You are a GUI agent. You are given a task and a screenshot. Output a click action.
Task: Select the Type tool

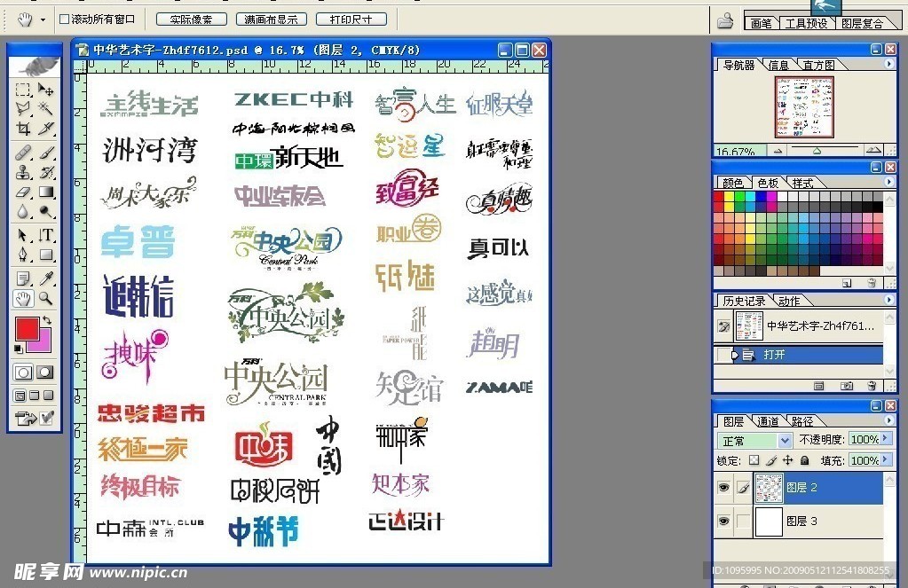pyautogui.click(x=46, y=235)
